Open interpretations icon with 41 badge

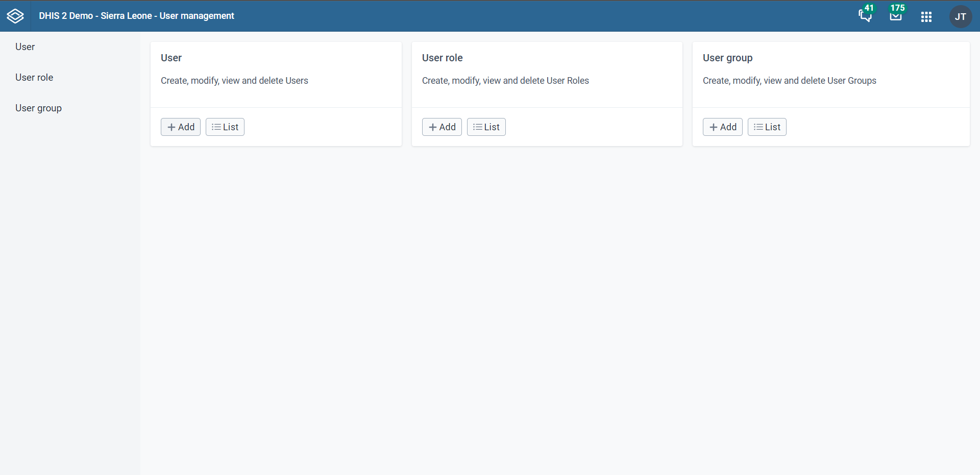(866, 16)
